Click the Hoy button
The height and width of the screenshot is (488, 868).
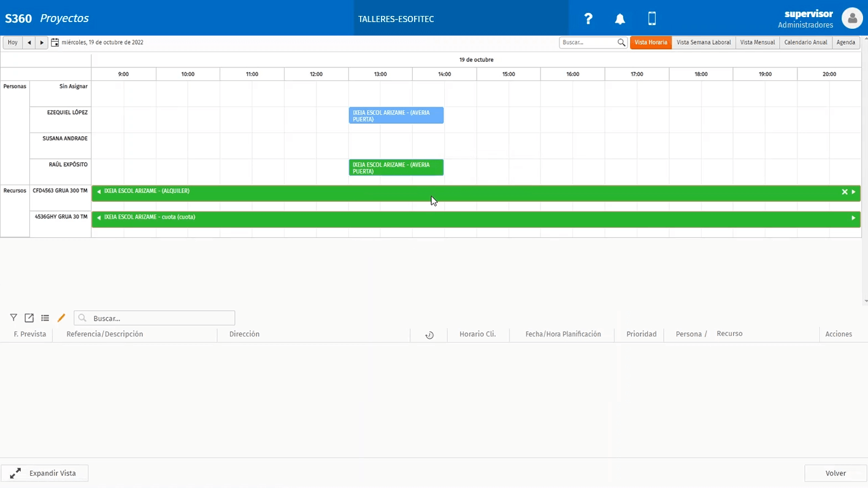pyautogui.click(x=13, y=42)
